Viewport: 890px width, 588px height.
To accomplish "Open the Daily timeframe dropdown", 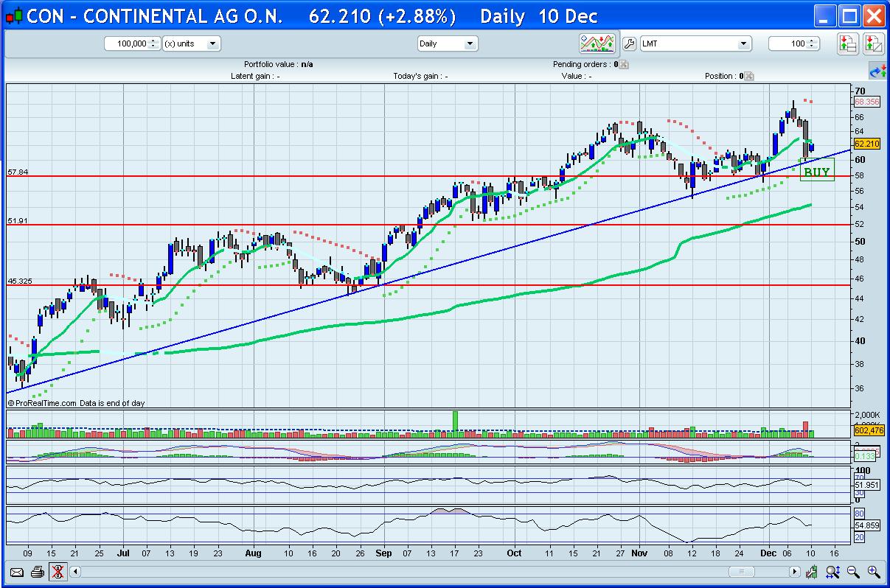I will [x=448, y=43].
